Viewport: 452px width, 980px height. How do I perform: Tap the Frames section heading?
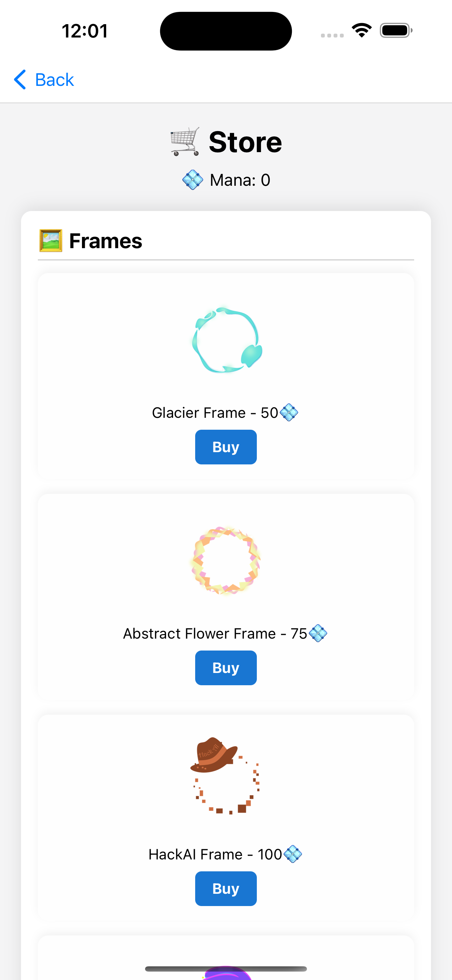coord(105,241)
